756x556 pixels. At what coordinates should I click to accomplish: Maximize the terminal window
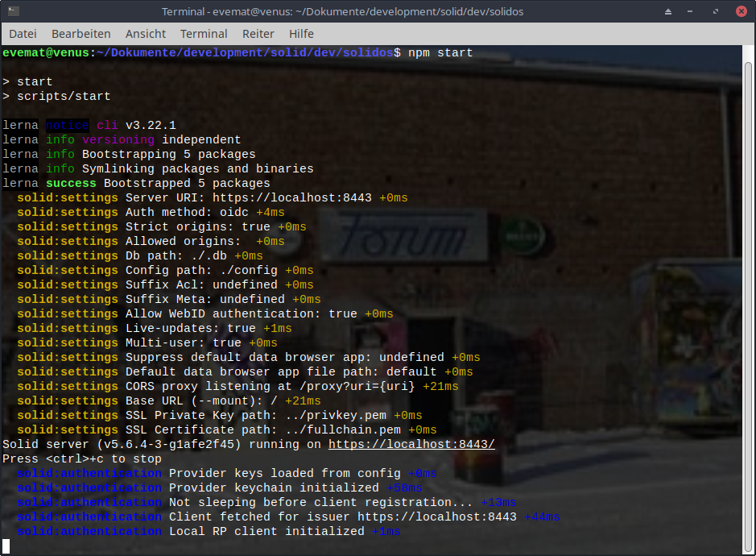(x=715, y=12)
